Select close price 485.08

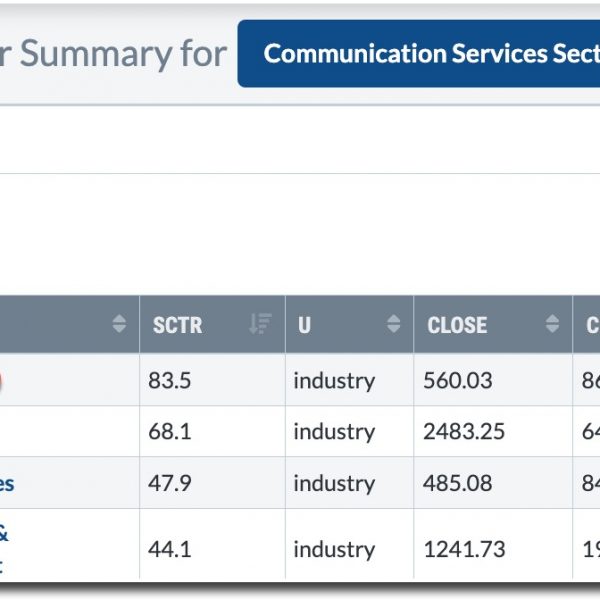[x=458, y=483]
